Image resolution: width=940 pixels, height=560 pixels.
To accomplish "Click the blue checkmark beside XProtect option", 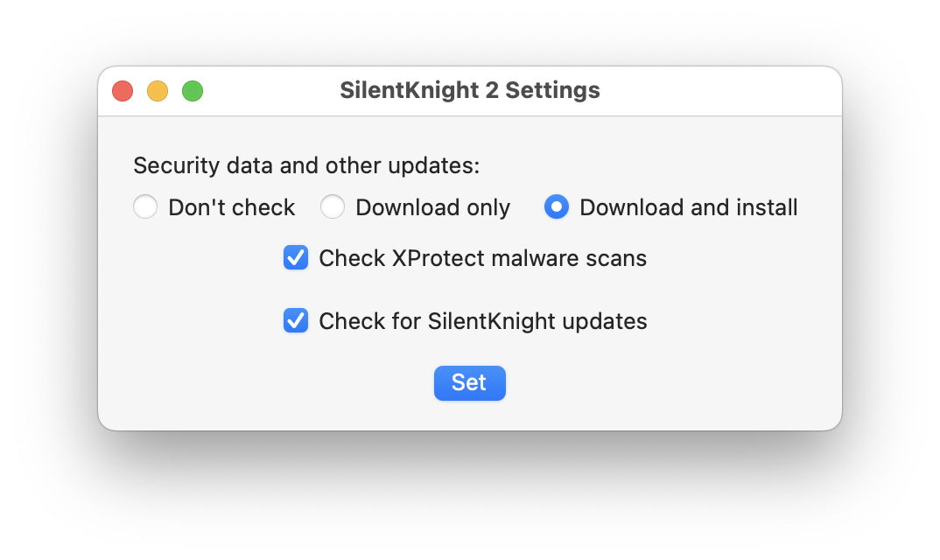I will coord(296,258).
